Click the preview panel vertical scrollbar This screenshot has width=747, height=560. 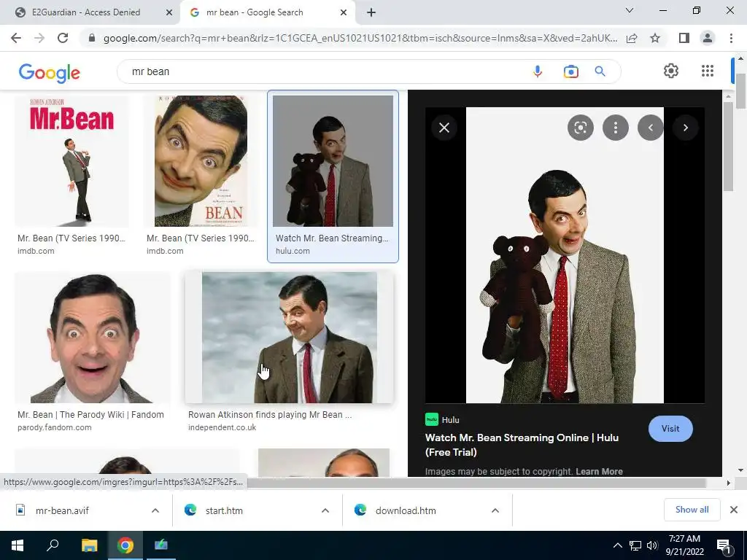728,147
